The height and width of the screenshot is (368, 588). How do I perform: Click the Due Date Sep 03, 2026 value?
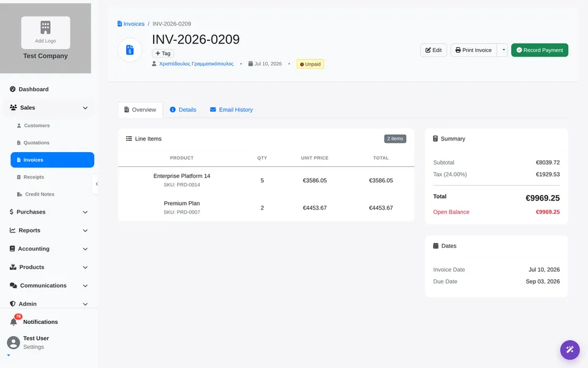(x=543, y=282)
